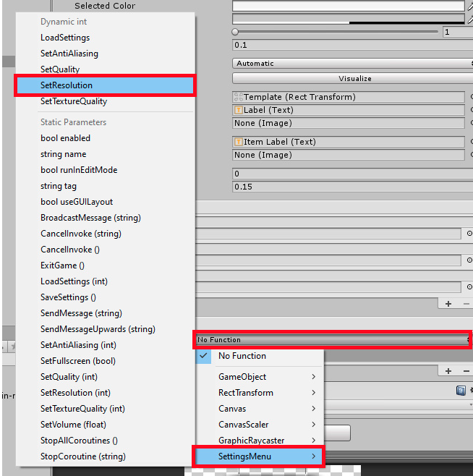Choose 'bool runInEditMode' from the list
Image resolution: width=473 pixels, height=476 pixels.
[79, 170]
